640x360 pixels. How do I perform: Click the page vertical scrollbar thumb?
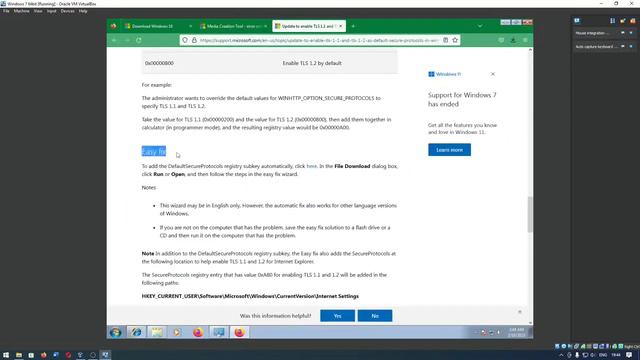coord(530,214)
